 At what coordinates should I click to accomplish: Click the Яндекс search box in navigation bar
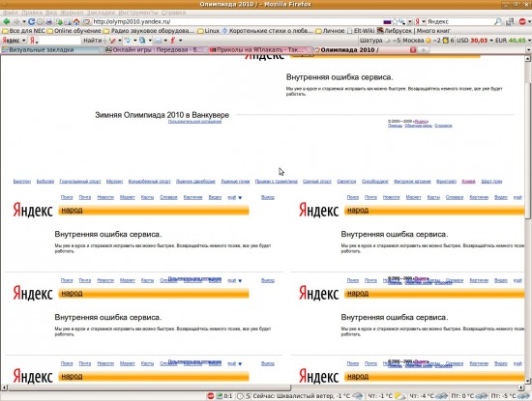click(x=459, y=21)
